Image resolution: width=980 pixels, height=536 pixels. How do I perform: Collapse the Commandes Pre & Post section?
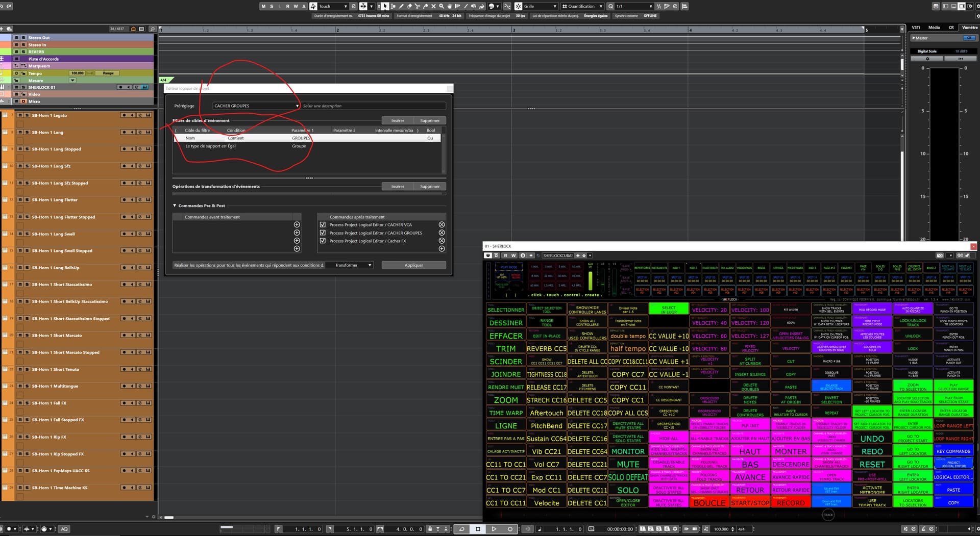pos(175,206)
